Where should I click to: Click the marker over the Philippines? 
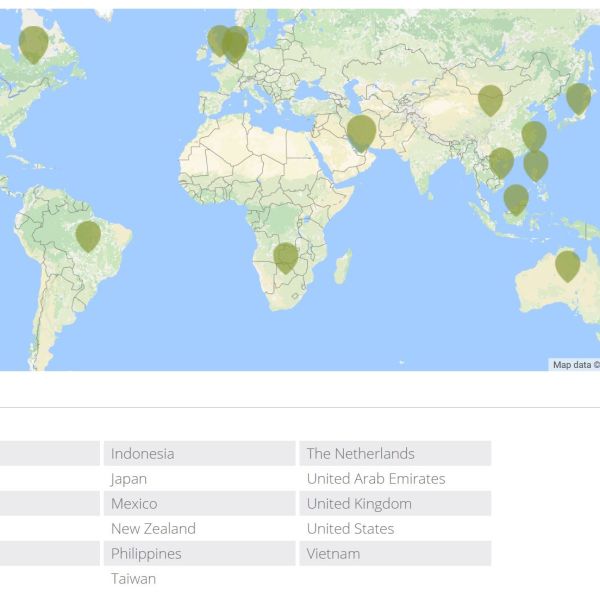coord(536,164)
